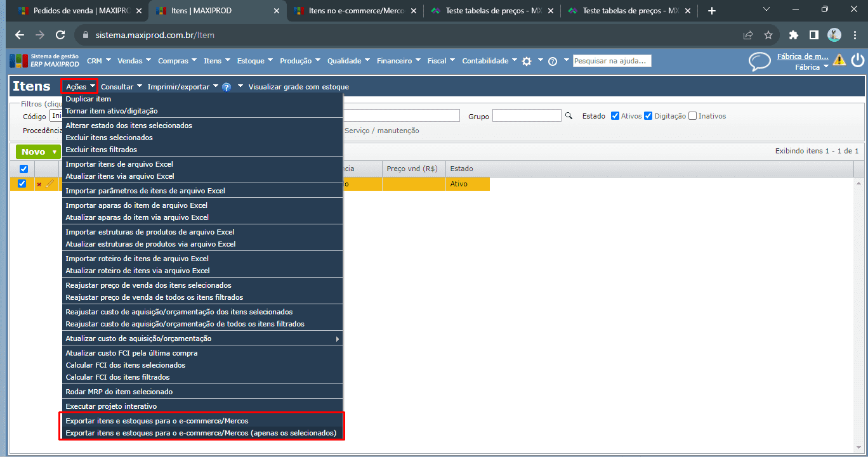Close the Itens no e-commerce/Mercos tab
The width and height of the screenshot is (868, 457).
[414, 11]
